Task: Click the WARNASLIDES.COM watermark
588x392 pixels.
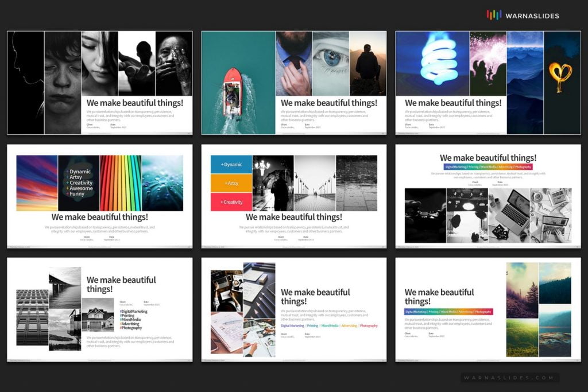Action: click(x=510, y=379)
